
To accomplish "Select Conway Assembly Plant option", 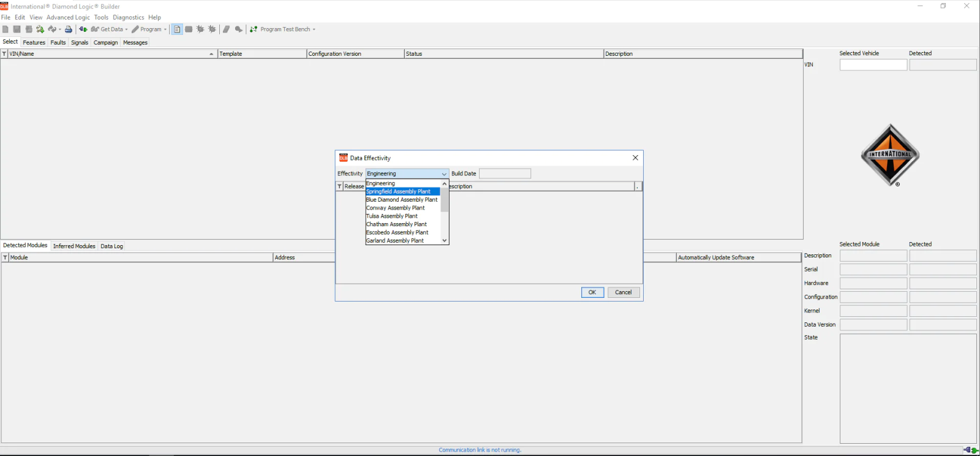I will 403,208.
